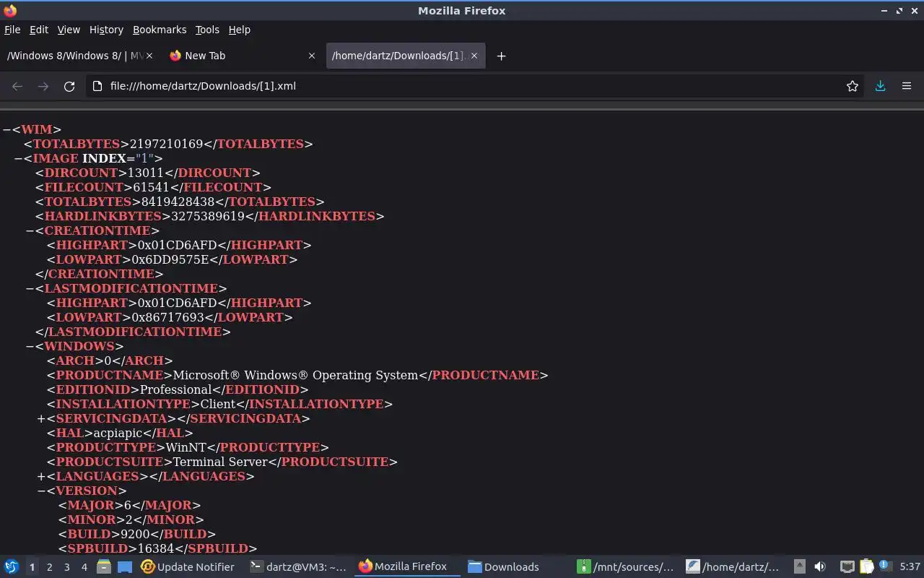Click the PRODUCTSUITE value Terminal Server
The width and height of the screenshot is (924, 578).
pyautogui.click(x=220, y=462)
